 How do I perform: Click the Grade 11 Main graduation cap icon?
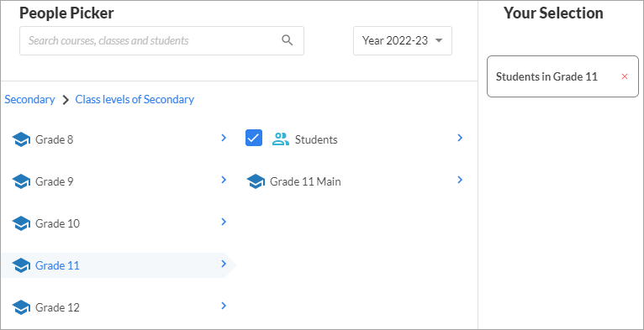(256, 181)
